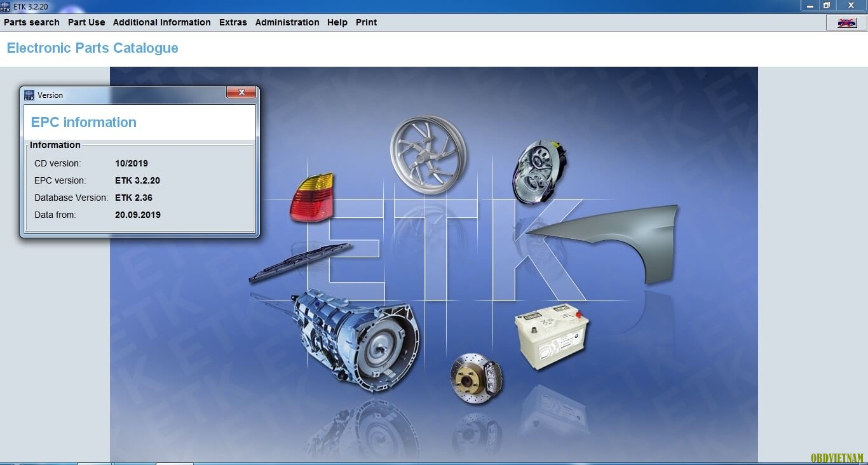The image size is (868, 465).
Task: Click the wiper blade image
Action: [300, 262]
